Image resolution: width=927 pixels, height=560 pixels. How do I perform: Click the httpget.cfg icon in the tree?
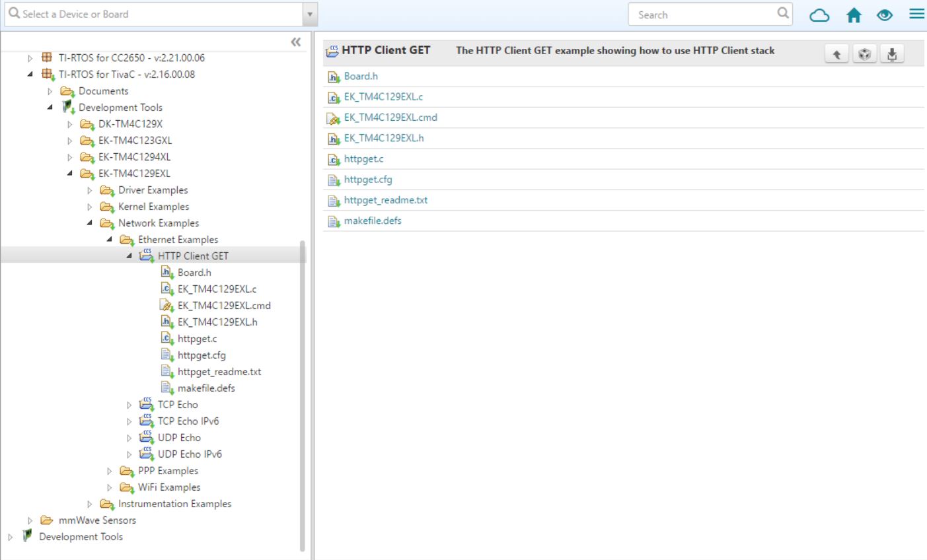167,355
